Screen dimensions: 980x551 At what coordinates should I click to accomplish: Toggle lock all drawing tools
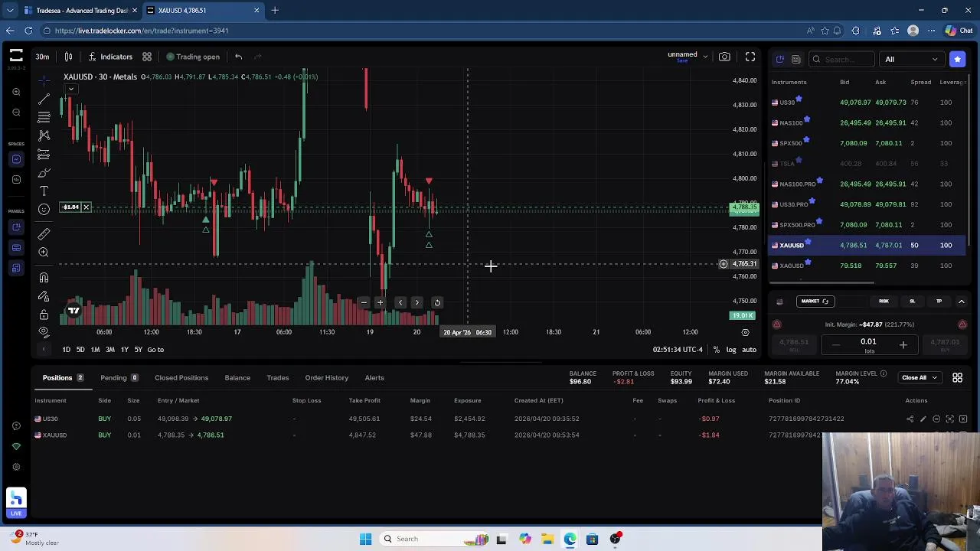44,314
